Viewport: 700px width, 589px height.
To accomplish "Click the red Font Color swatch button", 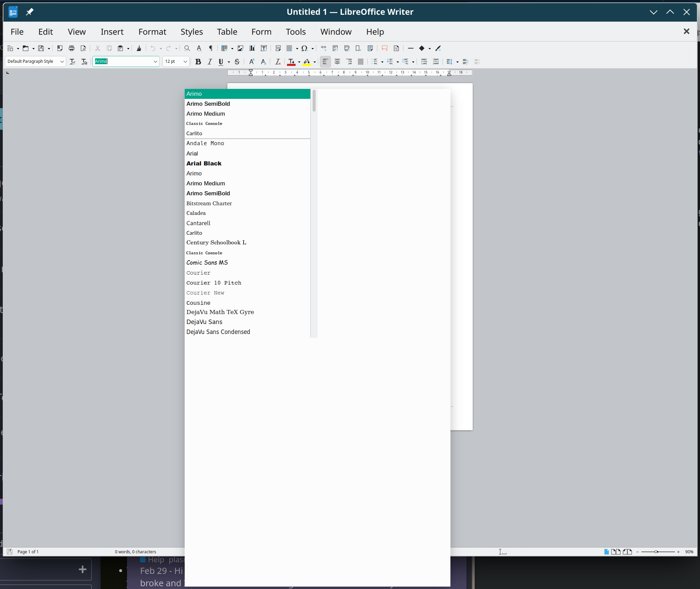I will click(x=291, y=62).
